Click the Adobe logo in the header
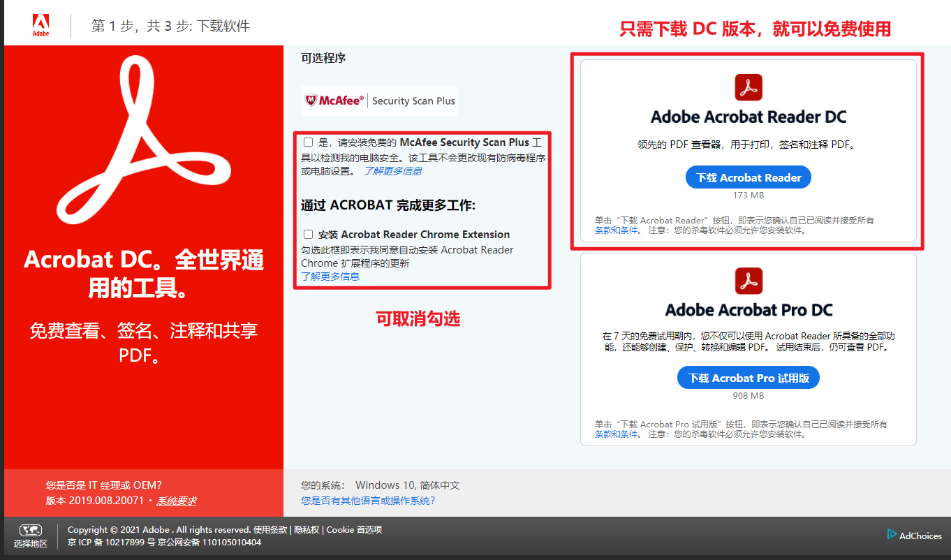This screenshot has width=951, height=560. 40,25
